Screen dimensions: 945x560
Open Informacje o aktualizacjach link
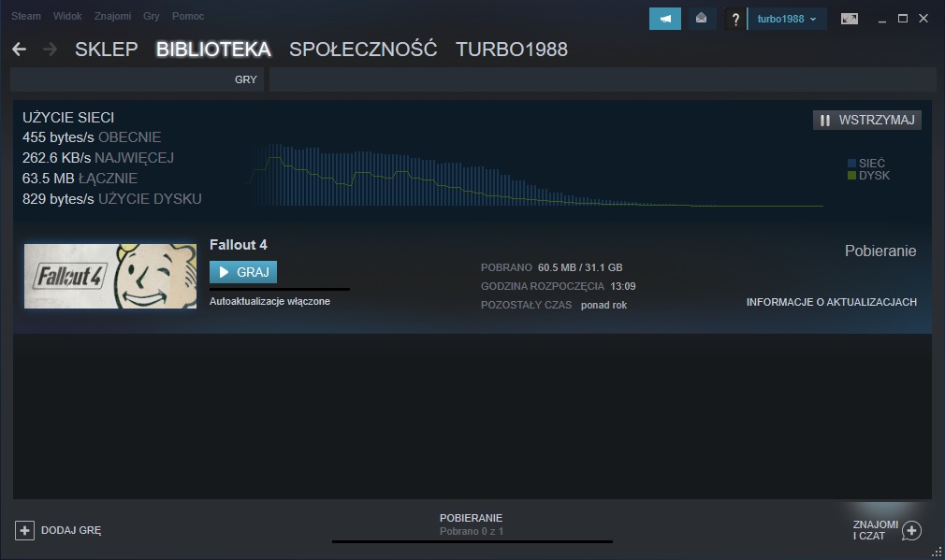(x=831, y=302)
